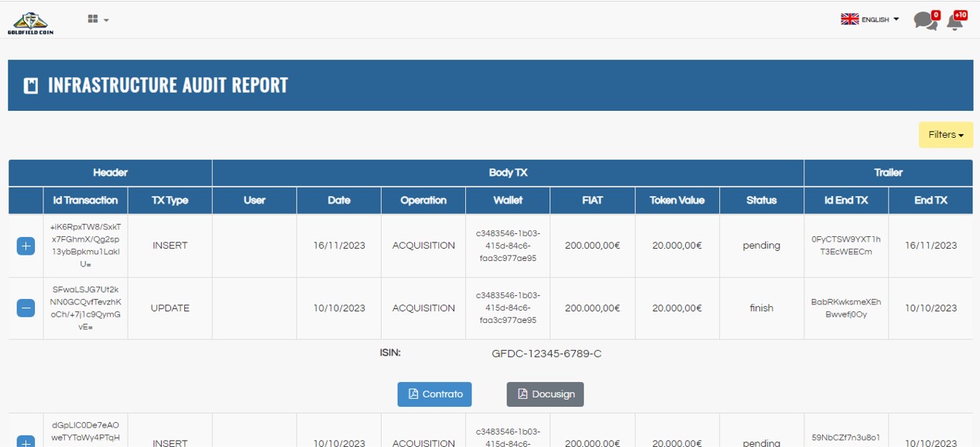Click the UK flag language icon

click(849, 19)
